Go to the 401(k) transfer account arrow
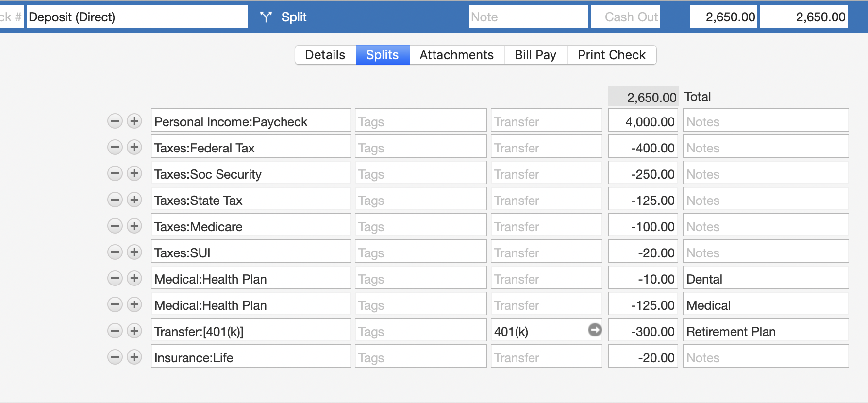 (x=595, y=330)
